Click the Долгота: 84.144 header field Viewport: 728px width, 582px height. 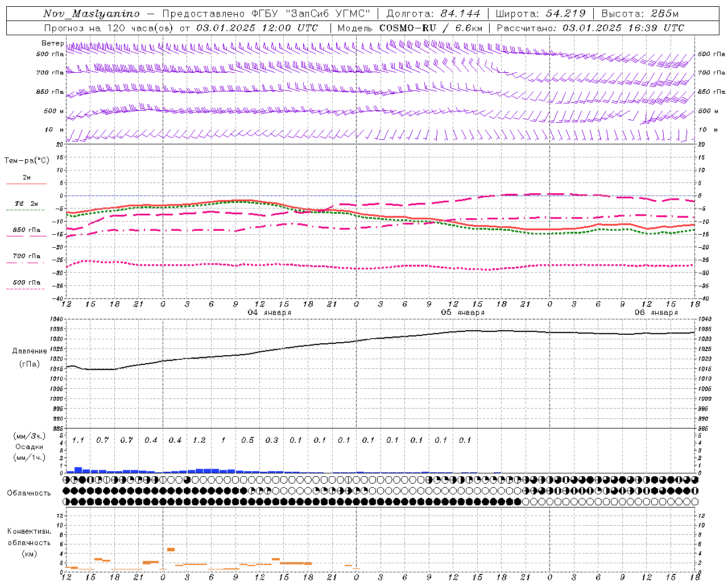[433, 14]
